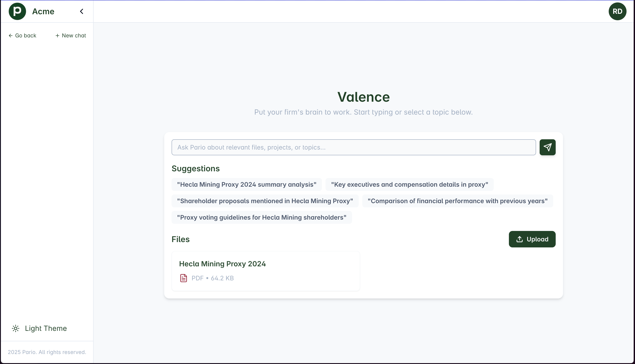The height and width of the screenshot is (364, 635).
Task: Select 'Comparison of financial performance with previous years'
Action: point(457,201)
